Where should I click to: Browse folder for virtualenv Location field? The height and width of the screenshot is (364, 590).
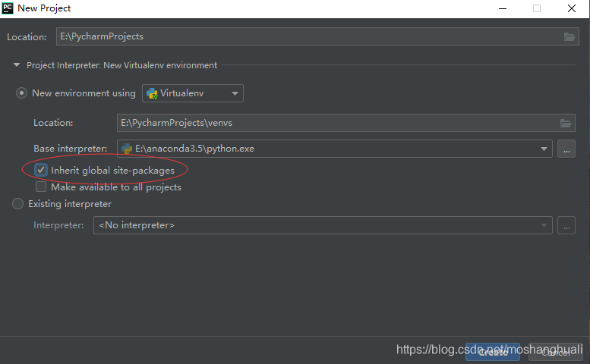(565, 123)
